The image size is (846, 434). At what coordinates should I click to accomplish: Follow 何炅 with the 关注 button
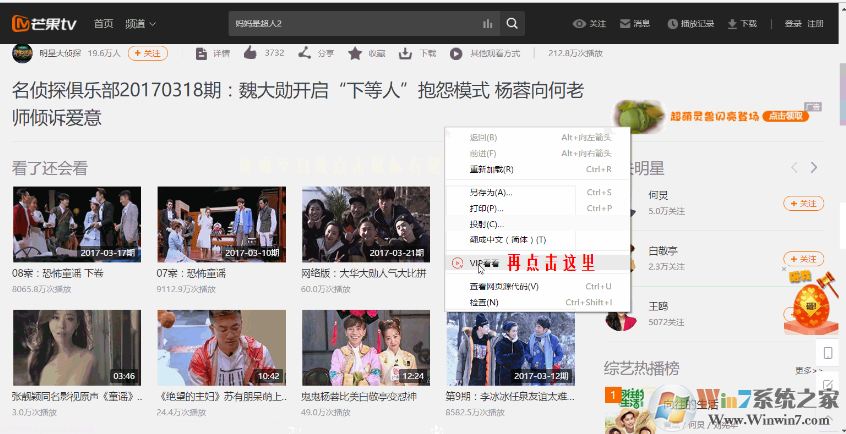[803, 203]
